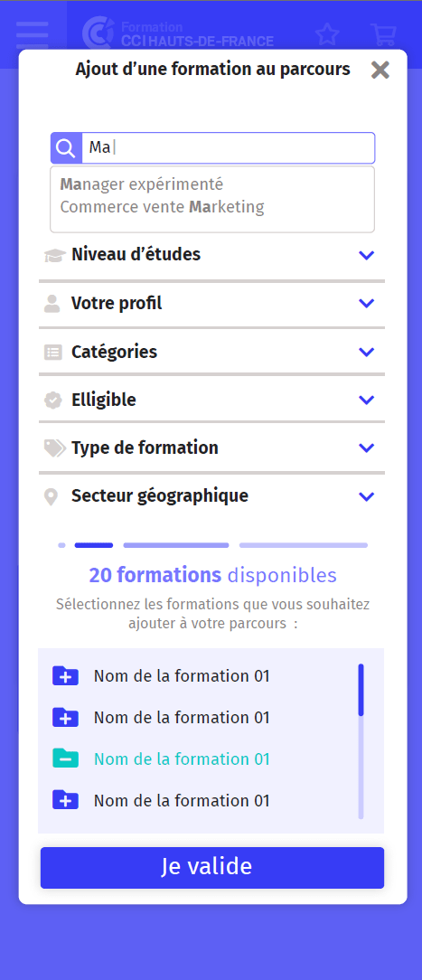This screenshot has width=422, height=980.
Task: Open the hamburger menu icon
Action: 33,34
